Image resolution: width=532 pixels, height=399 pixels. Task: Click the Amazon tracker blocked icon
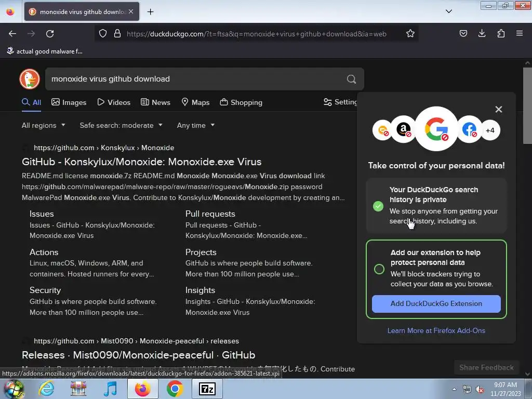tap(403, 129)
